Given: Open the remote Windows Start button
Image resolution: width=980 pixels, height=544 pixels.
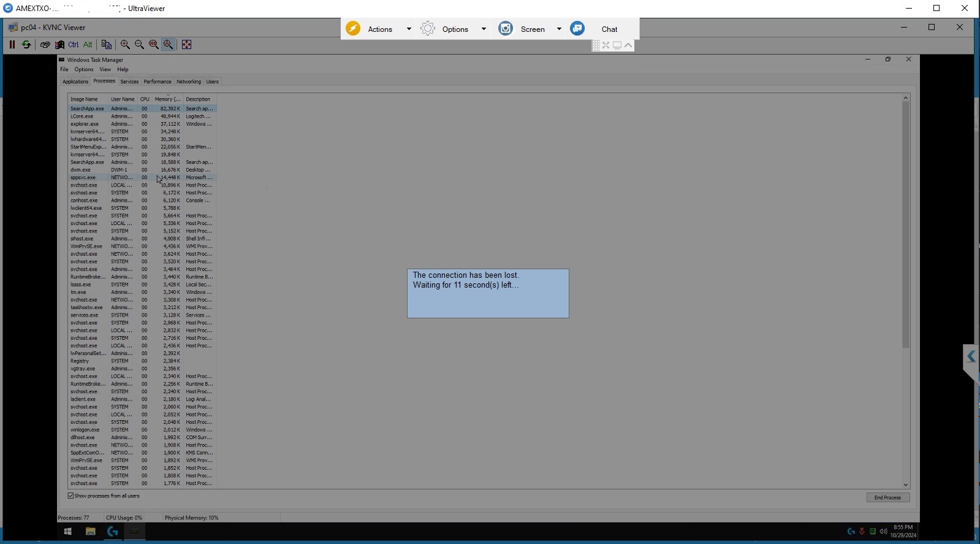Looking at the screenshot, I should pos(67,532).
